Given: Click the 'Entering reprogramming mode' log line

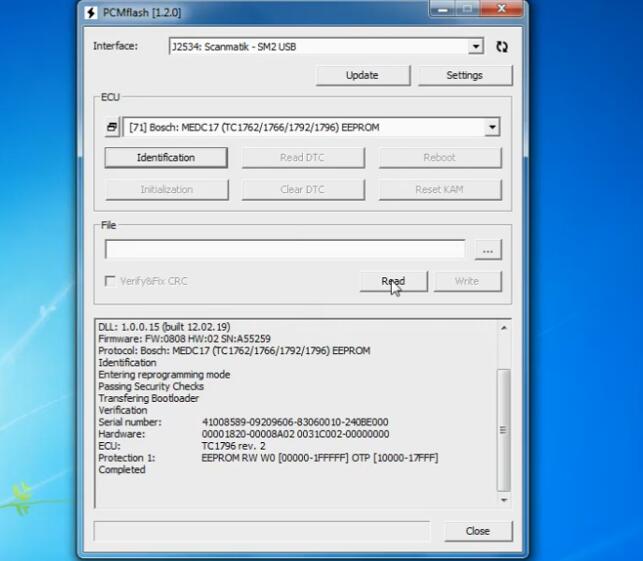Looking at the screenshot, I should (164, 375).
